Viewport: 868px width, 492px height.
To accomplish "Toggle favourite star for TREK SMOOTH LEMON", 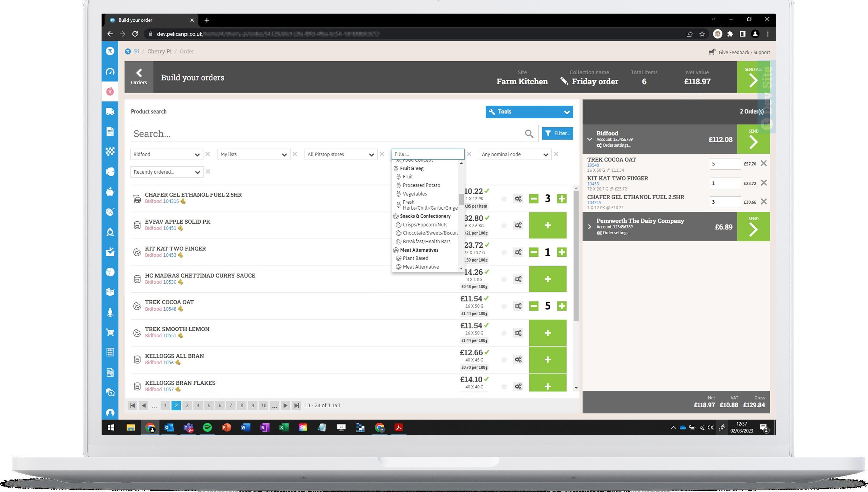I will 504,333.
